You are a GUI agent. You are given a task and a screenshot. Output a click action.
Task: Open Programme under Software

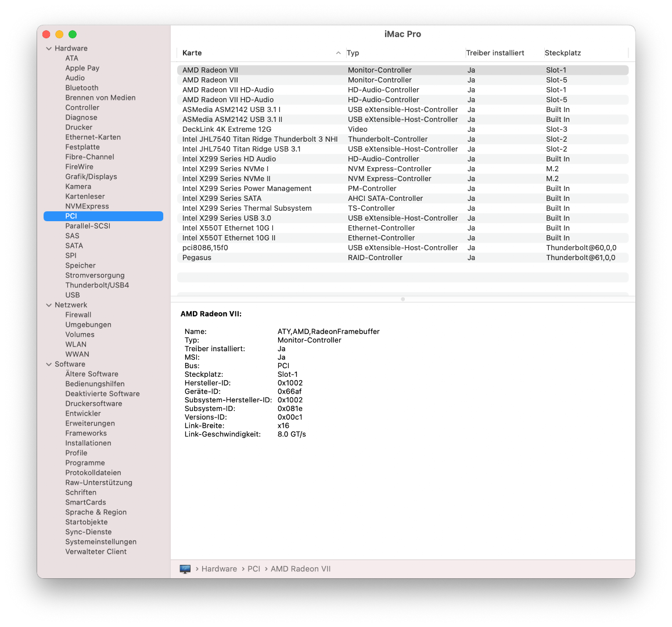85,463
